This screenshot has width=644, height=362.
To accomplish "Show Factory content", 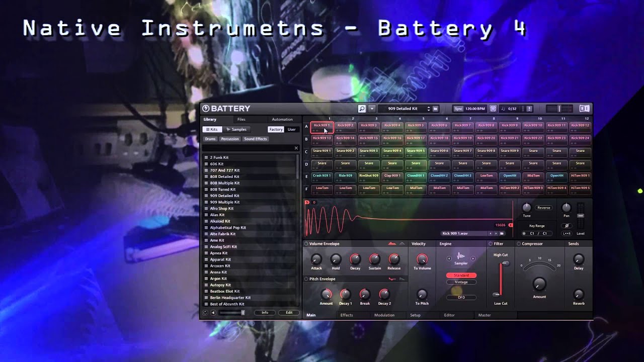I will pyautogui.click(x=276, y=129).
